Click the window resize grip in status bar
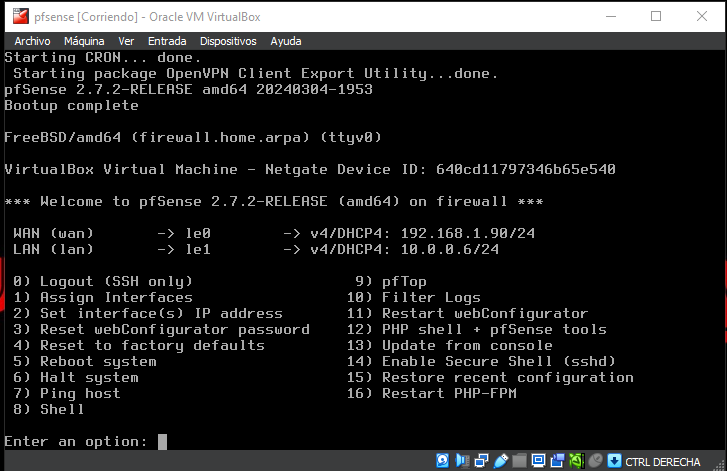Screen dimensions: 727x471 click(x=720, y=465)
